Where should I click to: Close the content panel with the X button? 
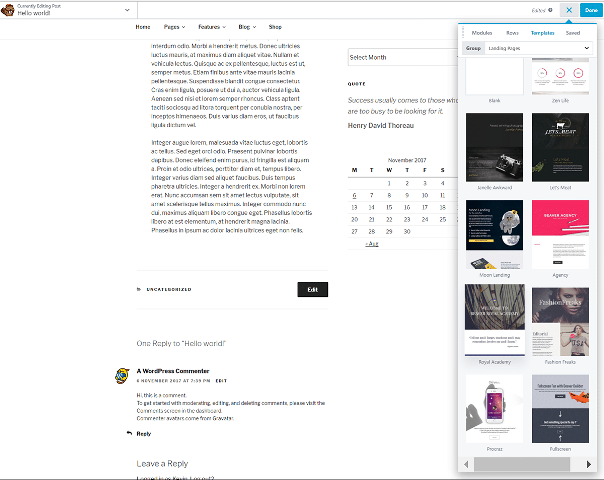click(x=569, y=10)
